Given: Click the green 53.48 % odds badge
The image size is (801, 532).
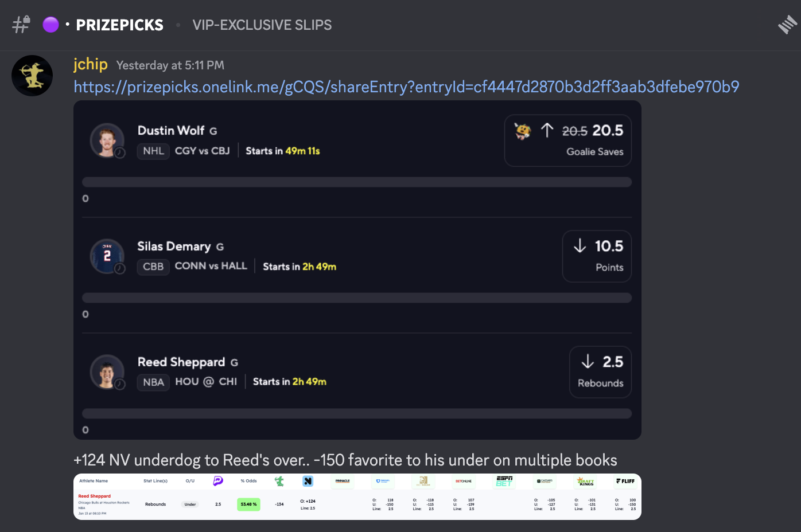Looking at the screenshot, I should (x=248, y=504).
